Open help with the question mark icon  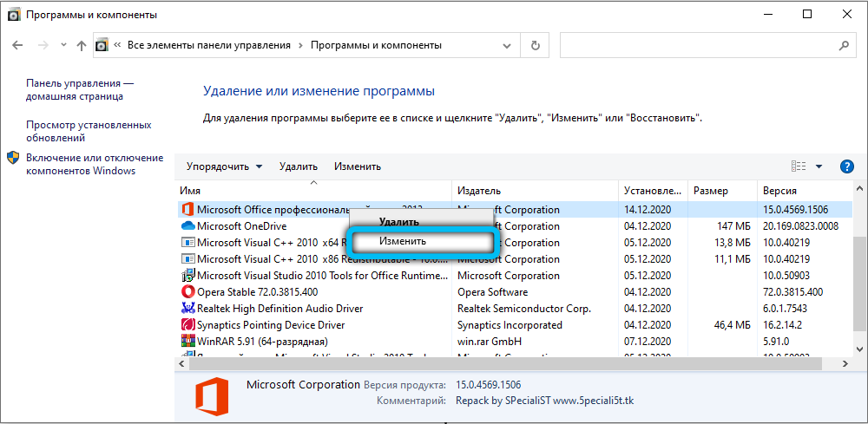click(847, 166)
